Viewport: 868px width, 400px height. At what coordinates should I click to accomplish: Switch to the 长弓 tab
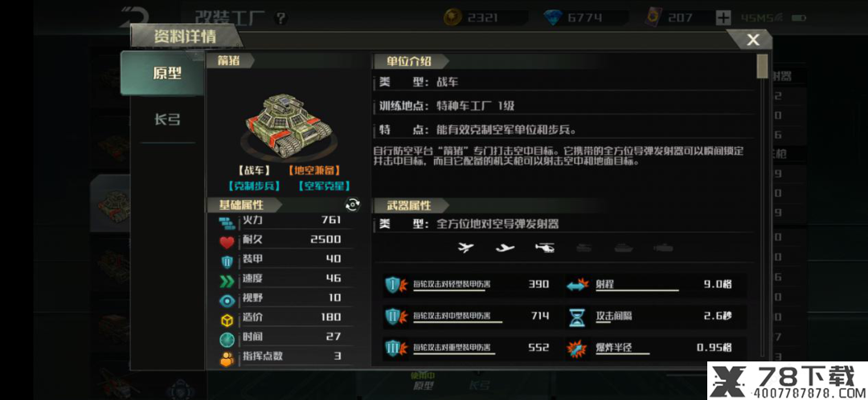167,120
